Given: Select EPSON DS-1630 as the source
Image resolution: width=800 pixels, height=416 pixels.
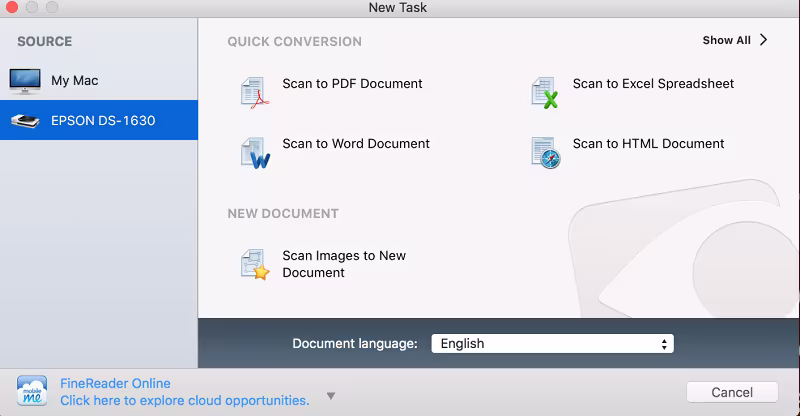Looking at the screenshot, I should (99, 120).
